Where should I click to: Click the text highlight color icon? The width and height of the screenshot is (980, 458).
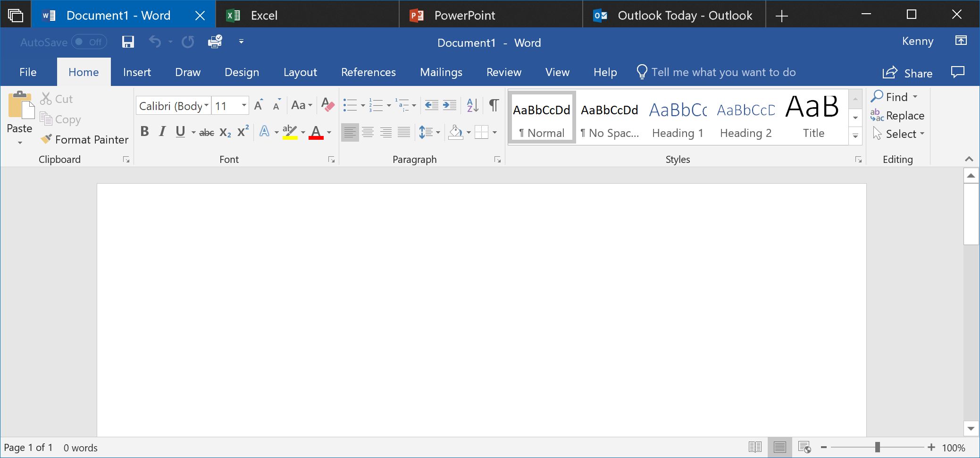pyautogui.click(x=289, y=132)
